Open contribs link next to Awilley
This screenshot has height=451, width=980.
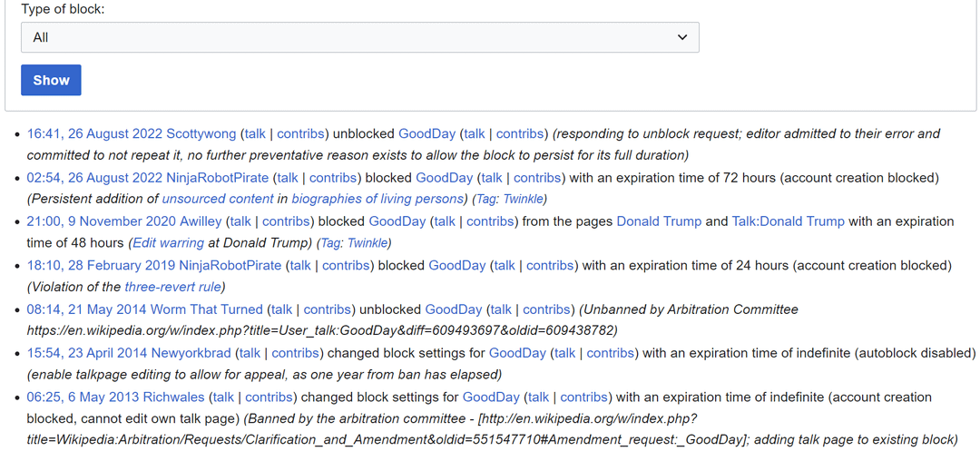(286, 221)
